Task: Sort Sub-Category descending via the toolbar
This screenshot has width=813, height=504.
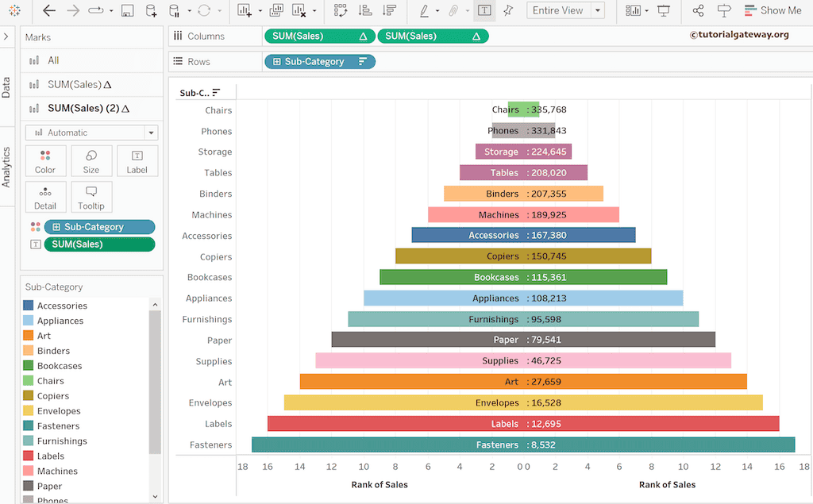Action: (x=387, y=10)
